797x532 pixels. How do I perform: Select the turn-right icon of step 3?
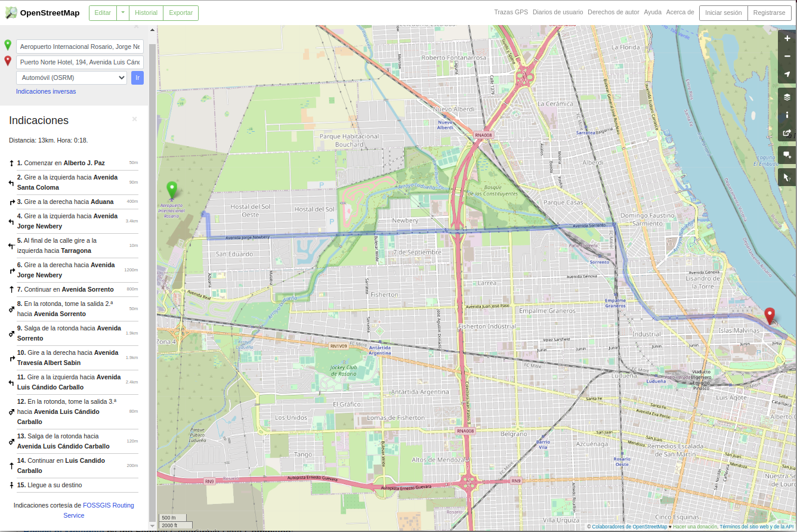[11, 202]
